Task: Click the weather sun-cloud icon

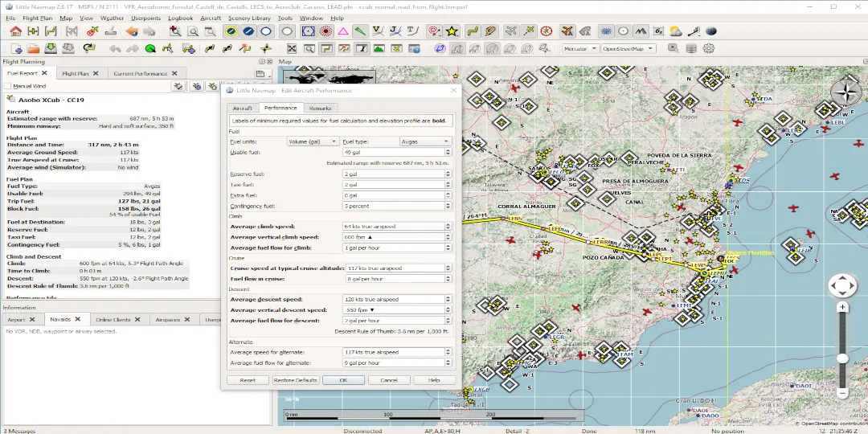Action: click(675, 31)
